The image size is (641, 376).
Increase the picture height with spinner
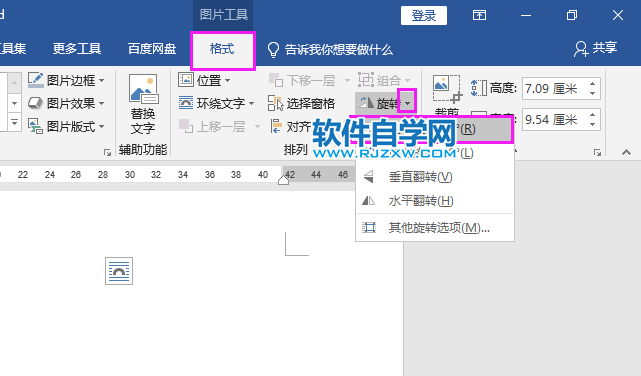pos(592,84)
